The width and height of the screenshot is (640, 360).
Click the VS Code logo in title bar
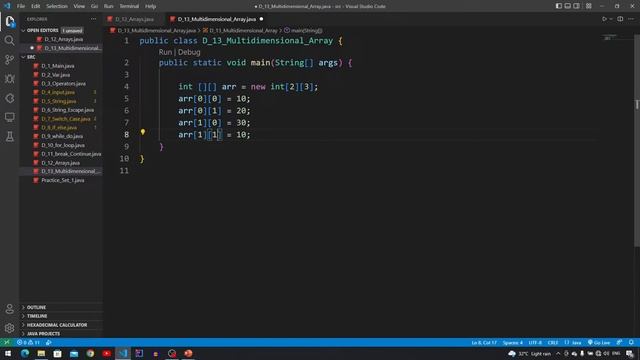tap(7, 6)
